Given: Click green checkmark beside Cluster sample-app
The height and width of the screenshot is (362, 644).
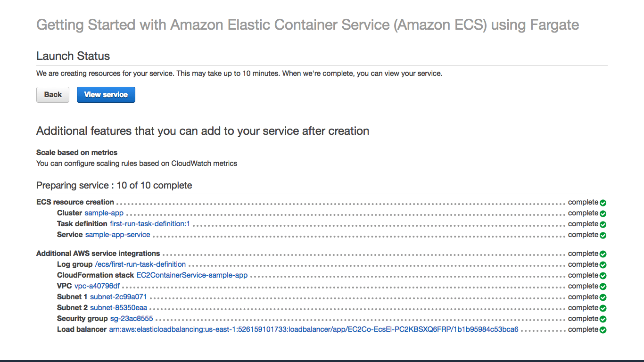Looking at the screenshot, I should (603, 214).
